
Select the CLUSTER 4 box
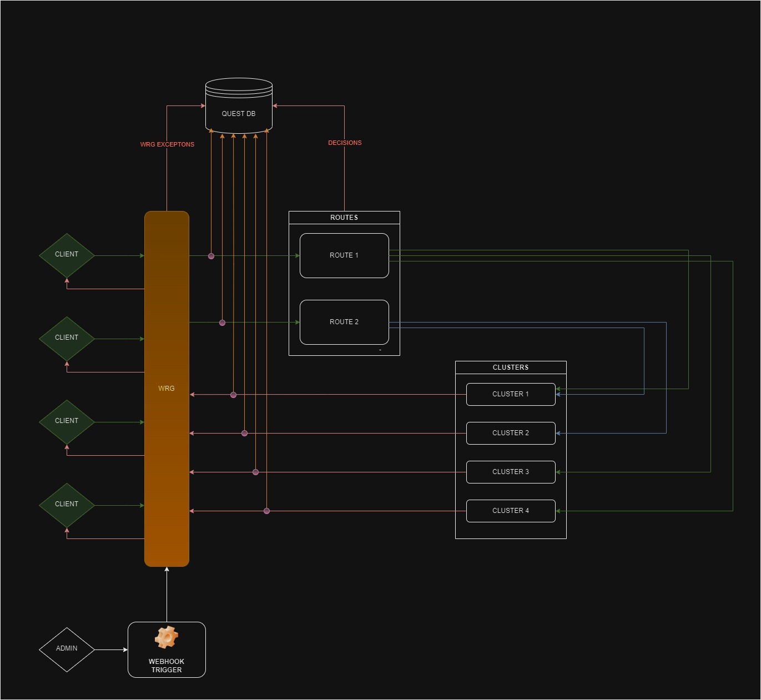511,511
